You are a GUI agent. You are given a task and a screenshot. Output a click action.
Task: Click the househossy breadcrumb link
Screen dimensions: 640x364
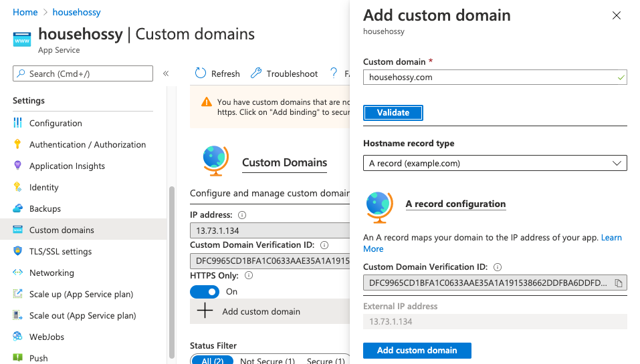click(x=76, y=12)
